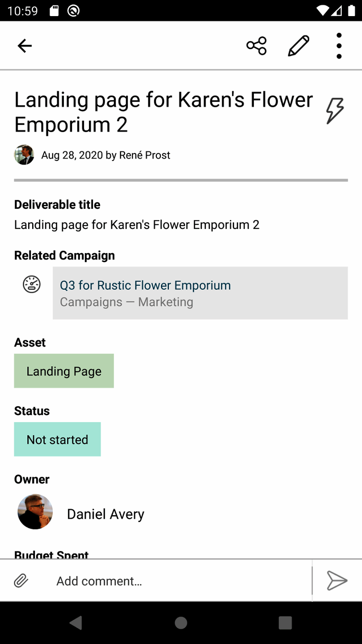Tap the pencil edit icon
The height and width of the screenshot is (644, 362).
click(299, 46)
